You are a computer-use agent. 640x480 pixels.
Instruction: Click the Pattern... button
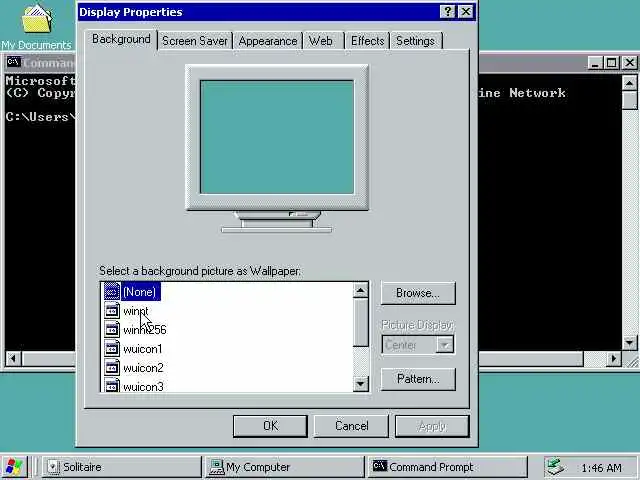coord(418,379)
